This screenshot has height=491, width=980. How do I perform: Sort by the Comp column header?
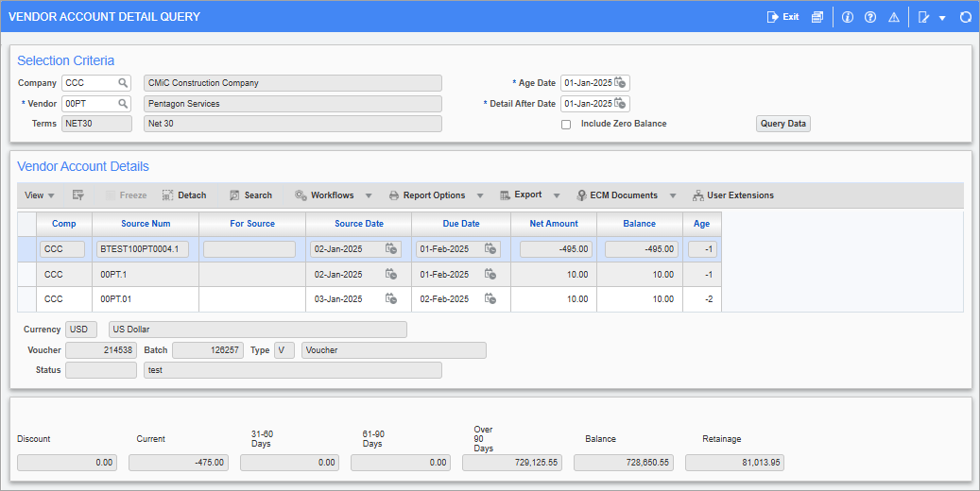63,224
